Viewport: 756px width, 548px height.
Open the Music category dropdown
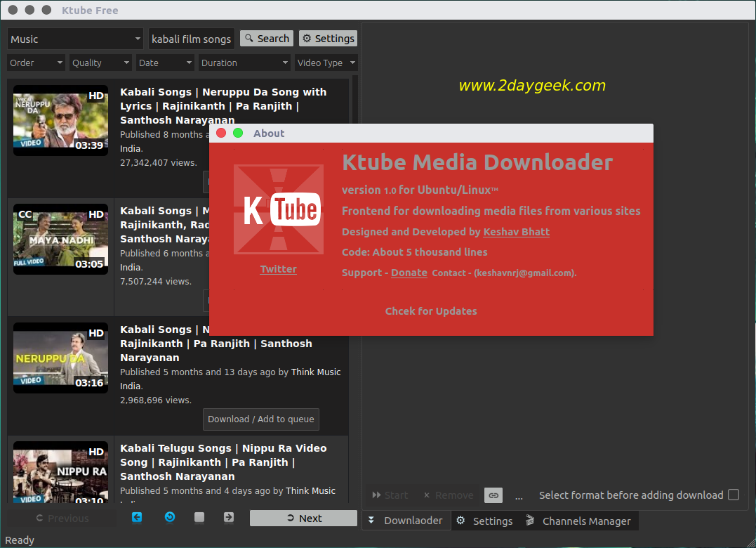(x=75, y=39)
